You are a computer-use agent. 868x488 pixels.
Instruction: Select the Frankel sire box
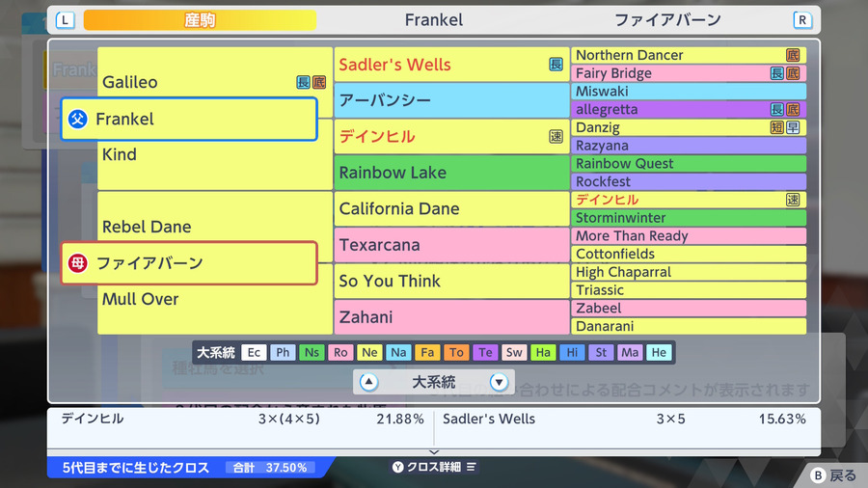pos(189,119)
